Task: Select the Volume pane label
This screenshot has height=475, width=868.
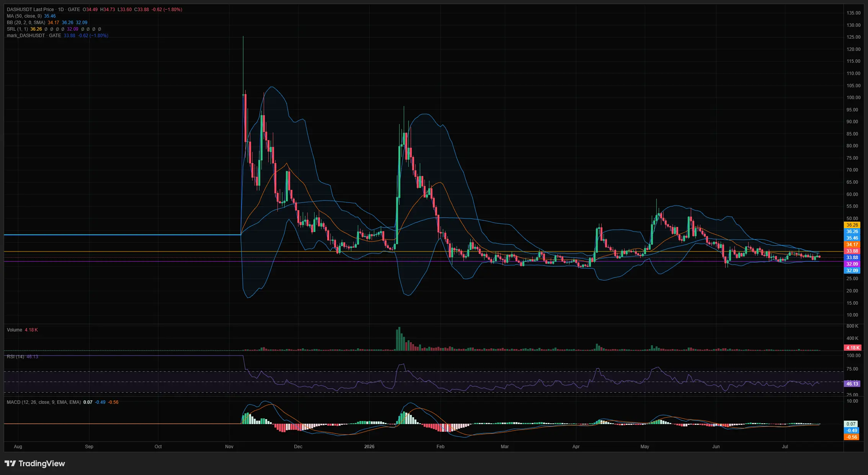Action: (15, 330)
